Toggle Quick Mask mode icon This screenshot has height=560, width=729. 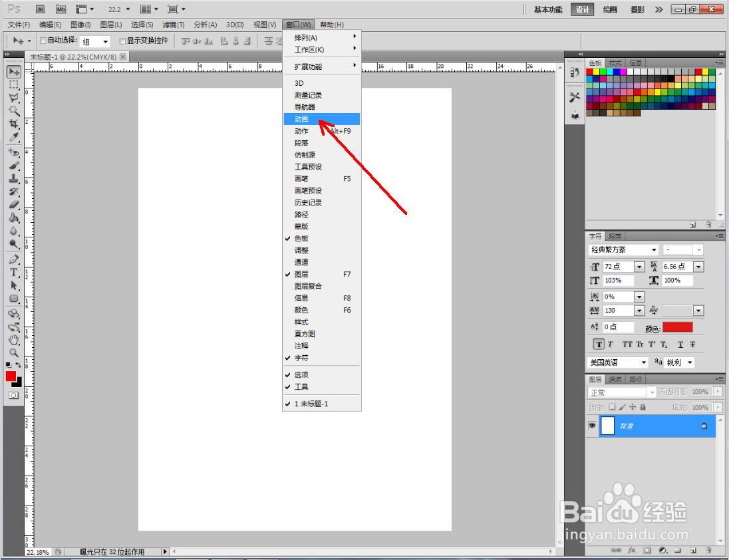[13, 395]
